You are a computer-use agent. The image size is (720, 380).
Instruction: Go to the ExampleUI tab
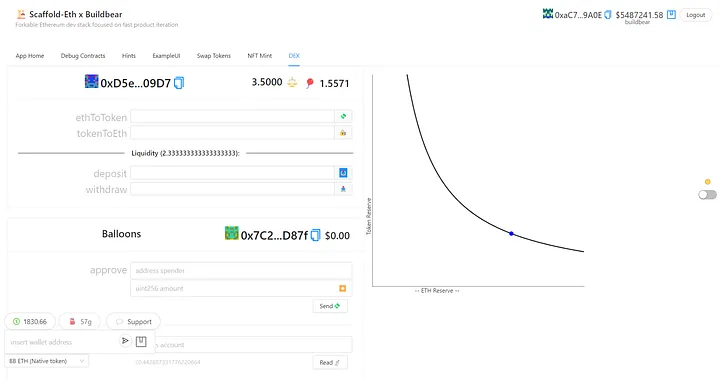click(x=166, y=56)
